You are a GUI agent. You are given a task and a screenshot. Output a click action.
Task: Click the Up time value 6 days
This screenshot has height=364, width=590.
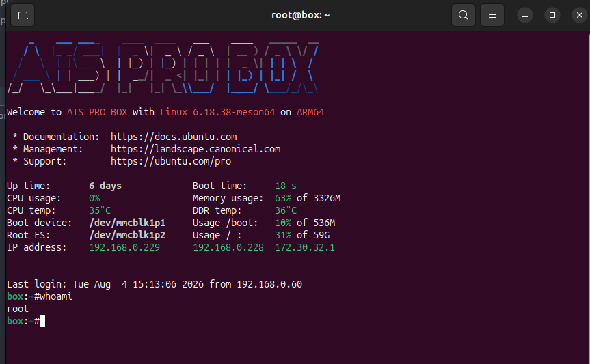[105, 186]
